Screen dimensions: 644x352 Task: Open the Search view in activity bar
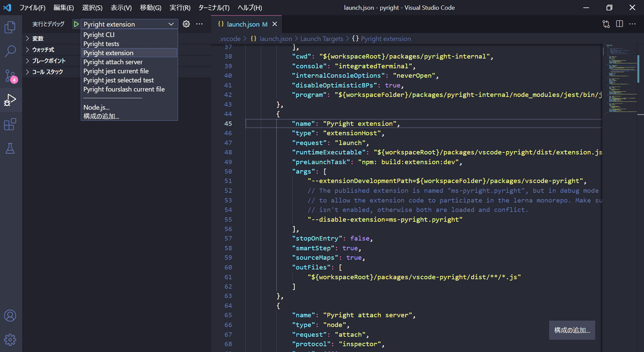point(10,52)
